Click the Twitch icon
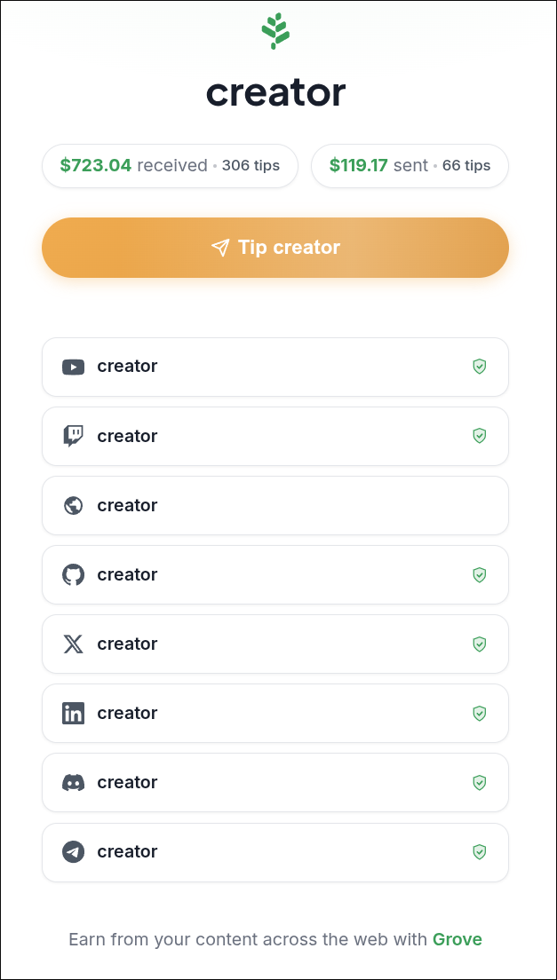 73,436
